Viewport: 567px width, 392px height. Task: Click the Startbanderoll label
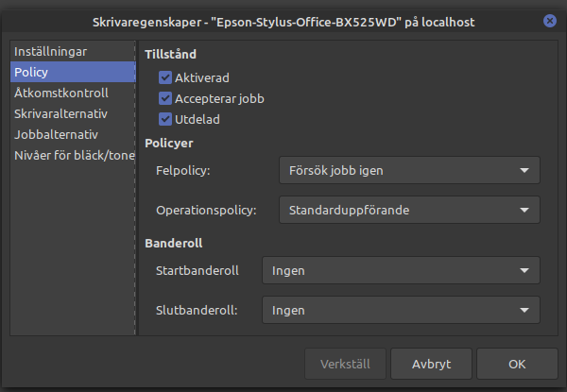click(198, 270)
